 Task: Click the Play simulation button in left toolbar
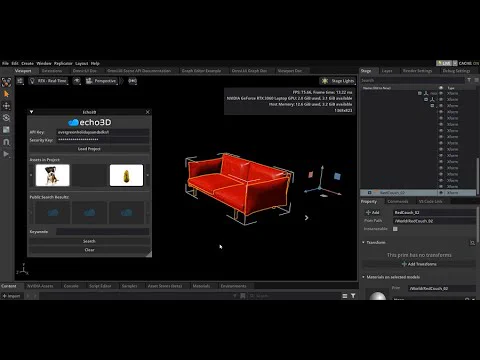6,154
